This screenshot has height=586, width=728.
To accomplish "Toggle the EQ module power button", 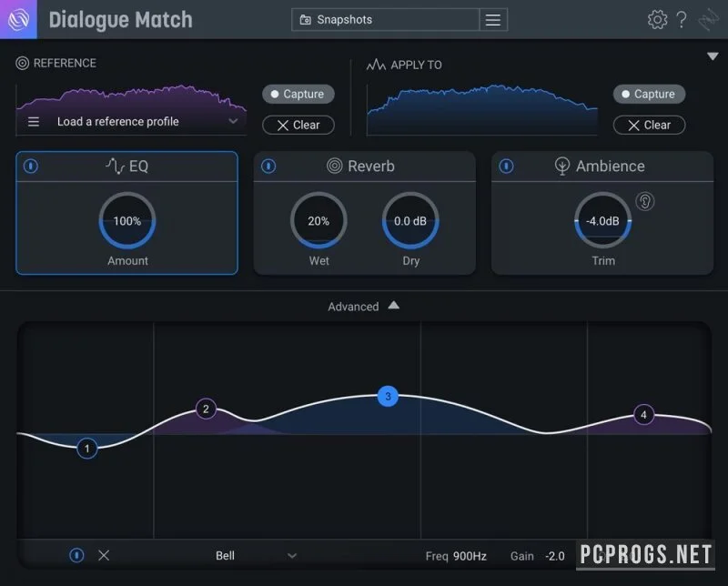I will [x=31, y=166].
